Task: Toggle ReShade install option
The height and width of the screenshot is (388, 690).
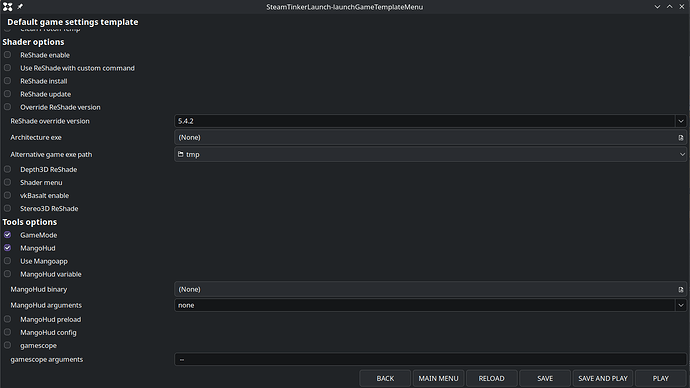Action: click(x=7, y=81)
